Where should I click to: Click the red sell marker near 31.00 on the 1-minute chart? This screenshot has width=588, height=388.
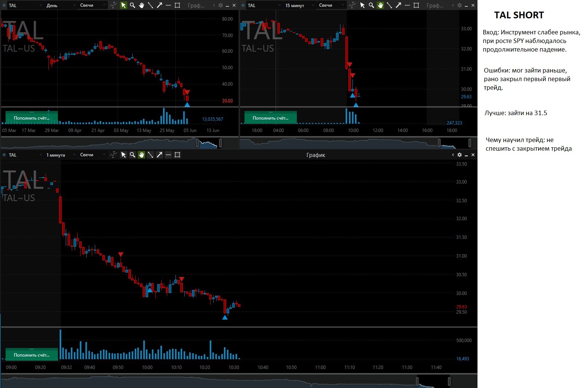click(x=121, y=255)
